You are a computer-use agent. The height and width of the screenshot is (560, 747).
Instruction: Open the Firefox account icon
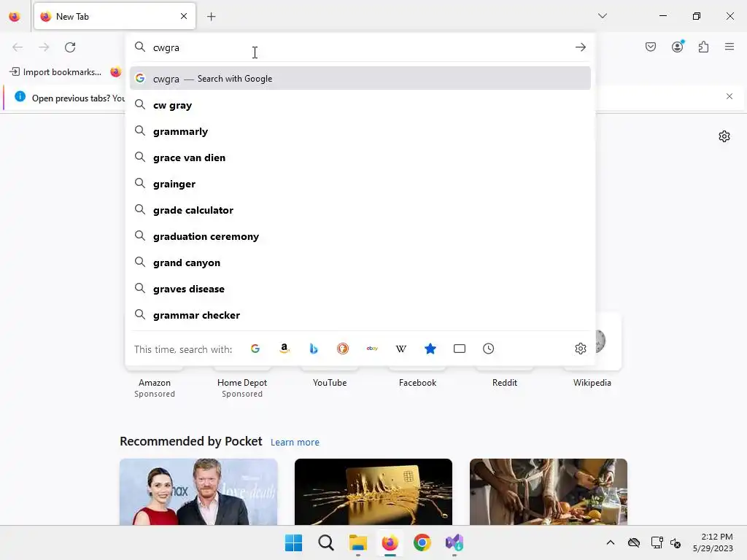(678, 47)
